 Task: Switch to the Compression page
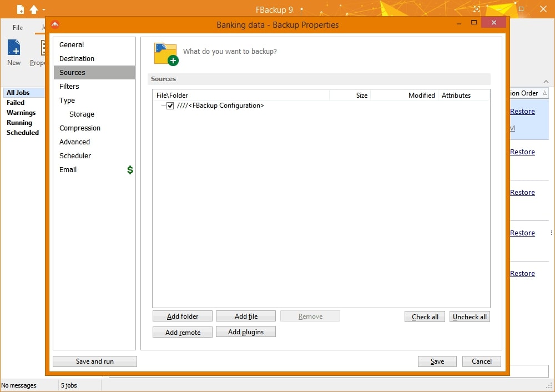tap(94, 128)
